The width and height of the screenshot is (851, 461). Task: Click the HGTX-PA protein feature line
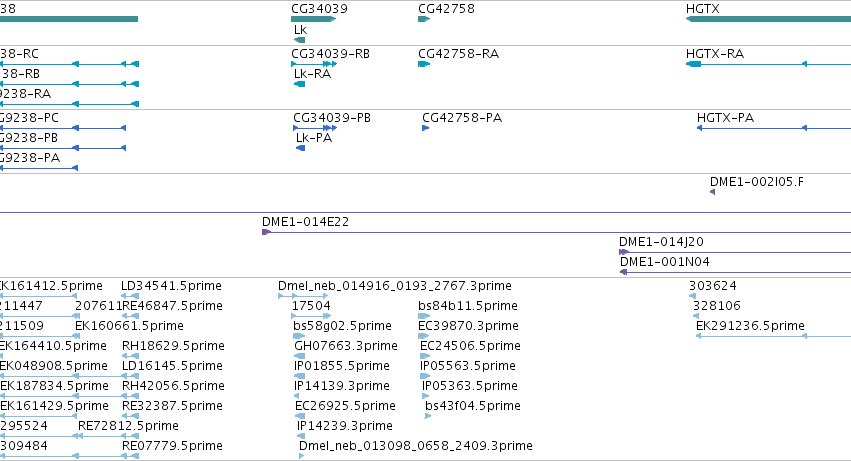(x=774, y=128)
